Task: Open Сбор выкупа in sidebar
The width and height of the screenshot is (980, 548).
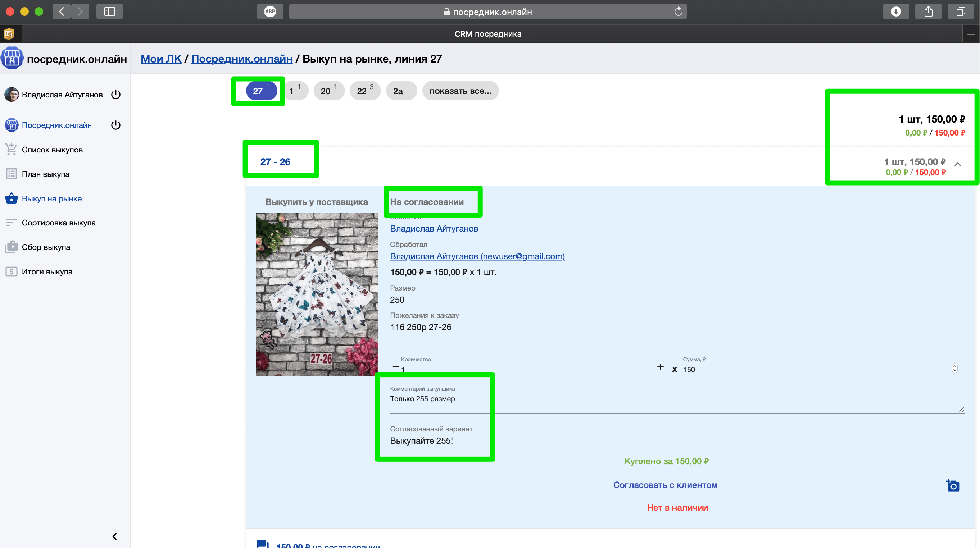Action: tap(46, 247)
